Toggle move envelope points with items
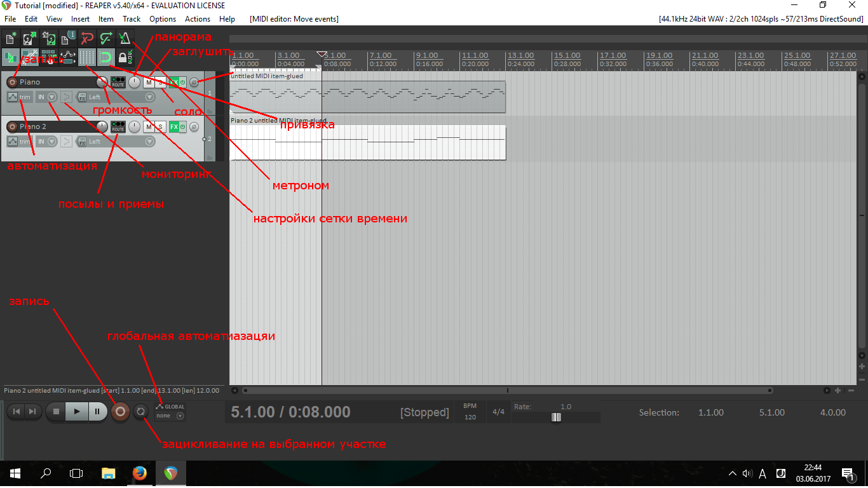This screenshot has width=868, height=488. click(68, 57)
